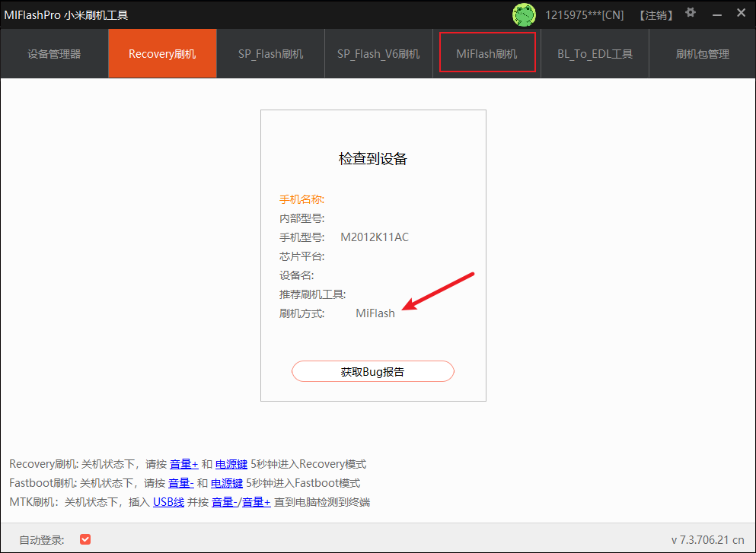Toggle the 自动登录 checkbox
The height and width of the screenshot is (553, 756).
(85, 539)
